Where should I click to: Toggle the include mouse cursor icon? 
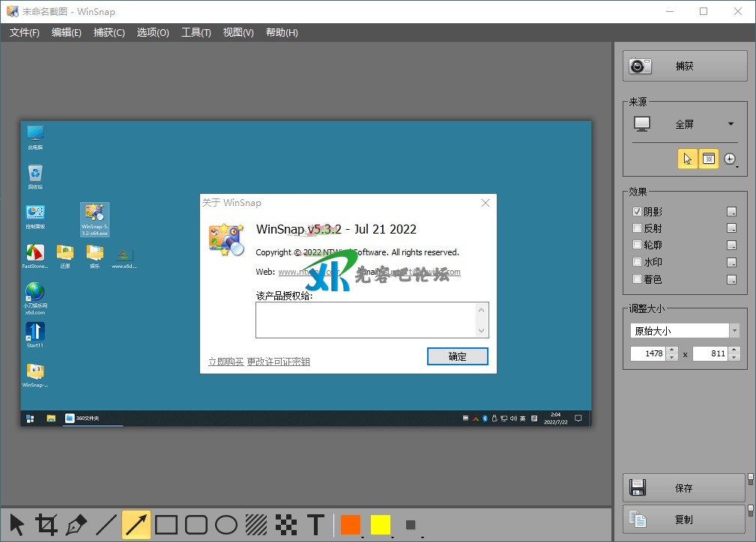pos(687,159)
